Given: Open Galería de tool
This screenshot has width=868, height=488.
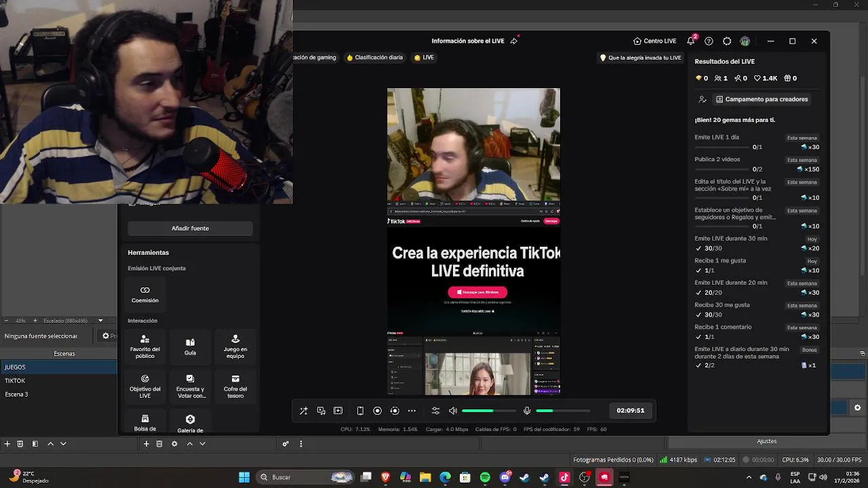Looking at the screenshot, I should pyautogui.click(x=190, y=422).
